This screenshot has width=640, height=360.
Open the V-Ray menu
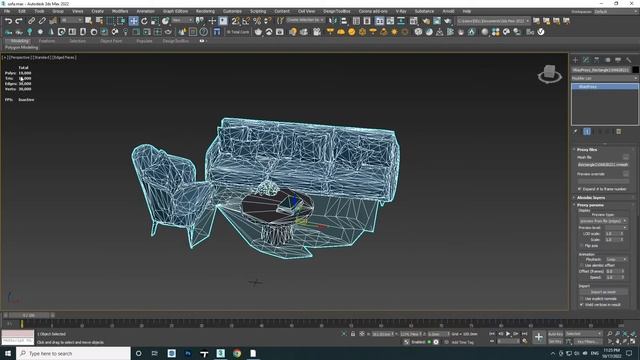point(401,11)
